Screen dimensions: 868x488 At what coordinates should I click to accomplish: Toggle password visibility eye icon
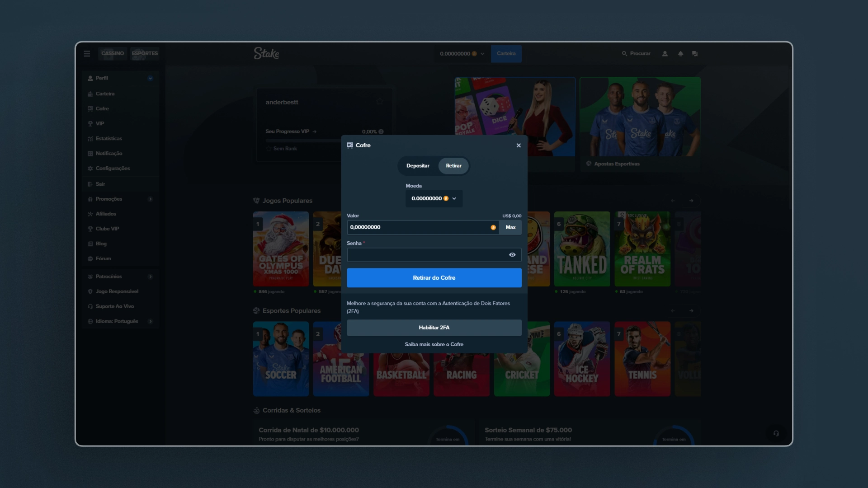(512, 255)
